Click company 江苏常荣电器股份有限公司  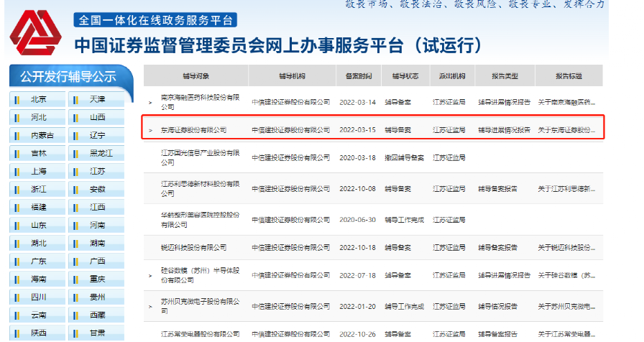pos(200,334)
